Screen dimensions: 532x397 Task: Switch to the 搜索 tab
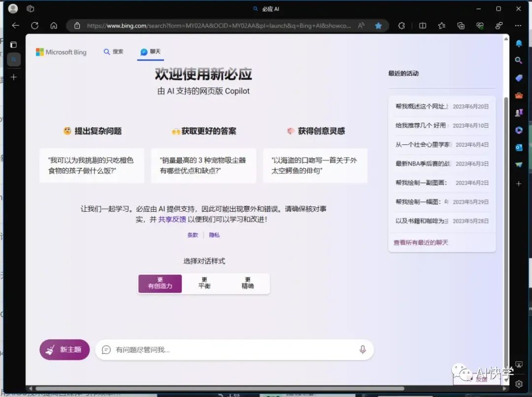pyautogui.click(x=113, y=52)
